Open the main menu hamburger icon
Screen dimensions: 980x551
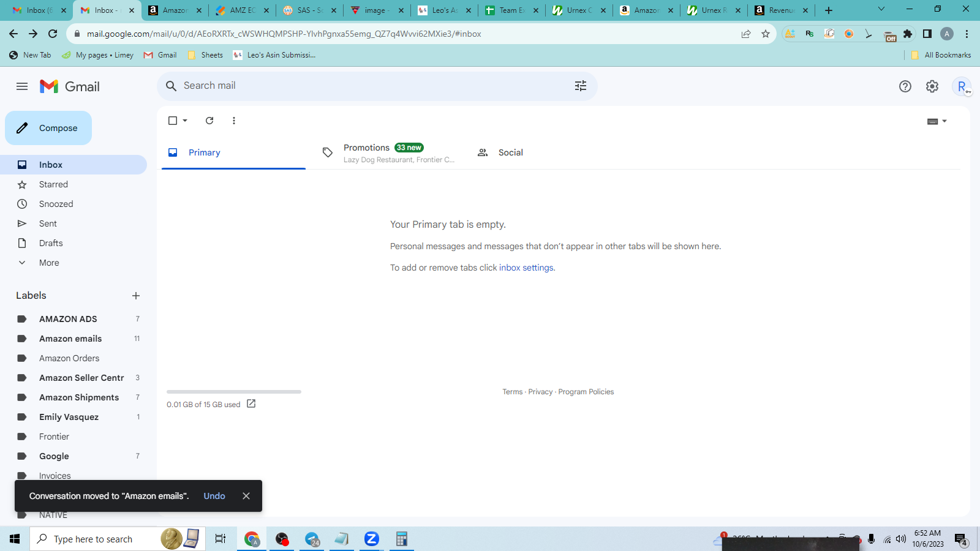(x=22, y=86)
